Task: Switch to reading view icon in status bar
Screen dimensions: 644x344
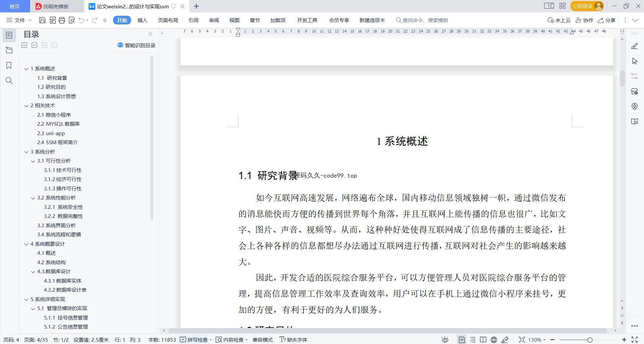Action: (483, 340)
